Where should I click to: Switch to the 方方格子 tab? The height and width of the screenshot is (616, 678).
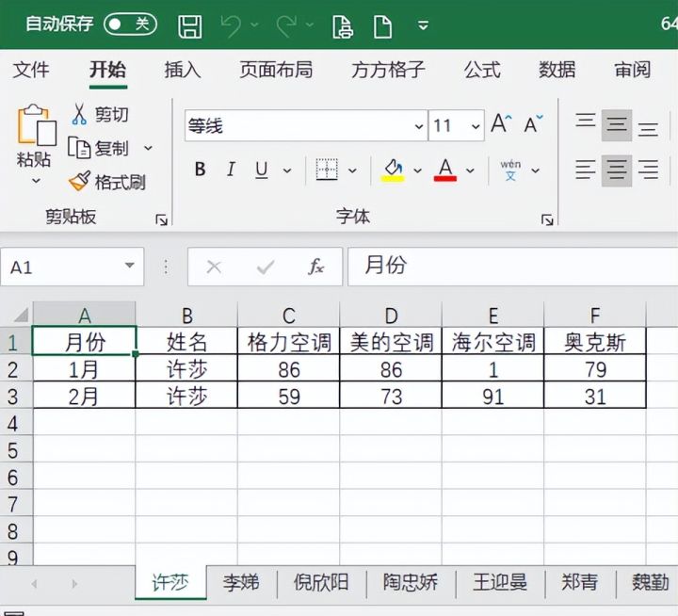pyautogui.click(x=388, y=70)
